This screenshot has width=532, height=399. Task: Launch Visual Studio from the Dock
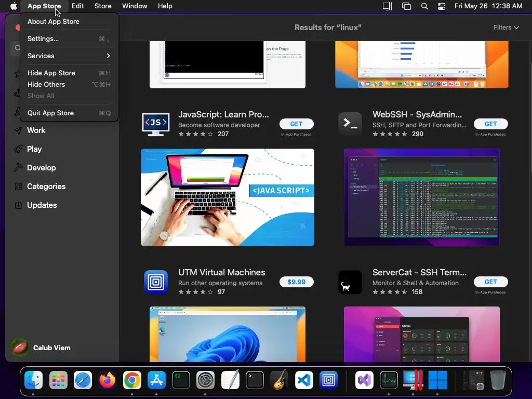(364, 380)
